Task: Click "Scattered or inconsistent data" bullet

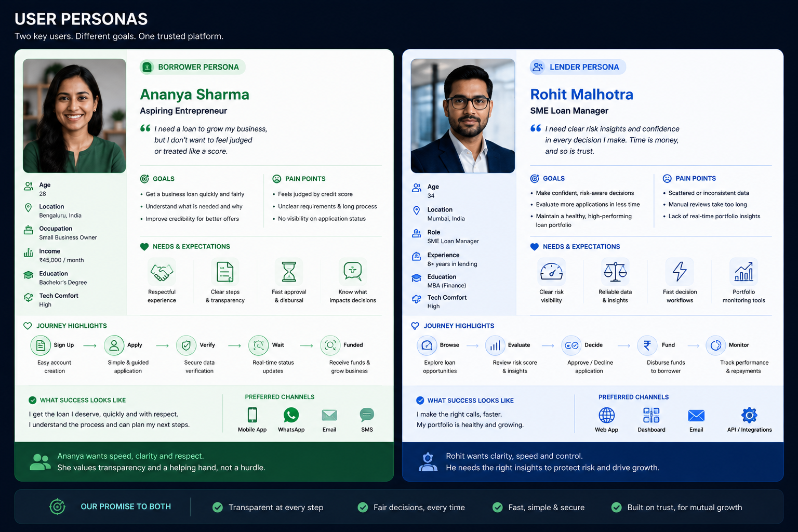Action: 709,193
